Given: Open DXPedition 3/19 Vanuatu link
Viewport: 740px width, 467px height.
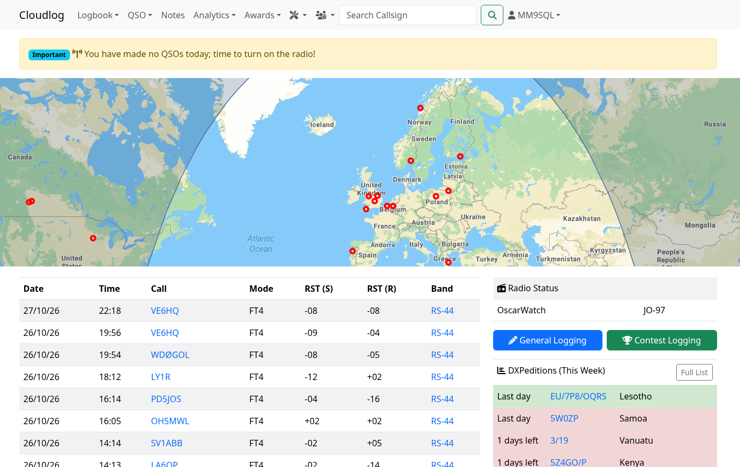Looking at the screenshot, I should [559, 441].
